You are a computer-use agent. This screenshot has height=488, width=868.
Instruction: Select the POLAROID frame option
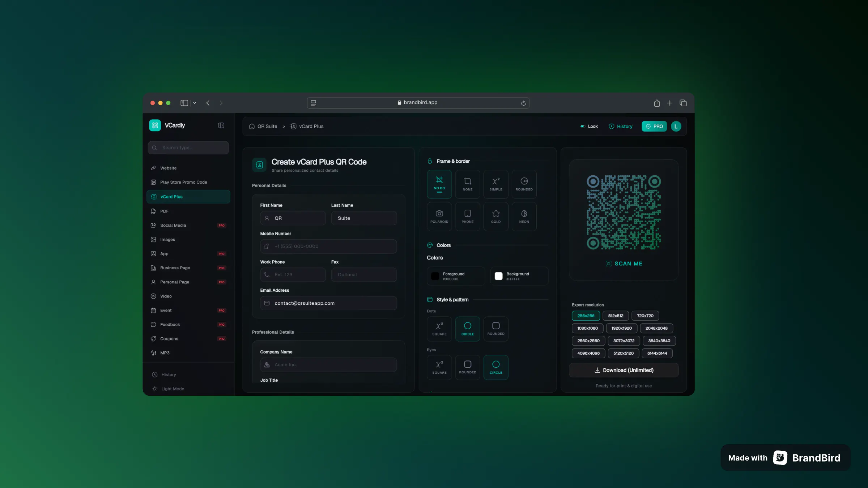click(x=439, y=217)
